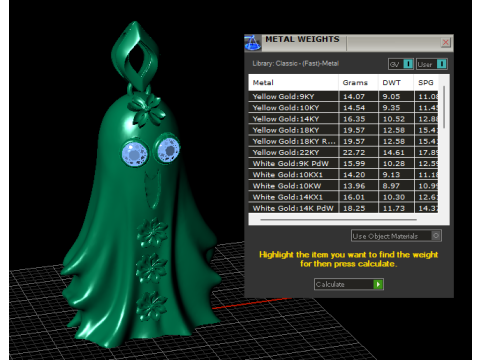This screenshot has width=480, height=360.
Task: Click the Metal Weights scale icon
Action: (253, 43)
